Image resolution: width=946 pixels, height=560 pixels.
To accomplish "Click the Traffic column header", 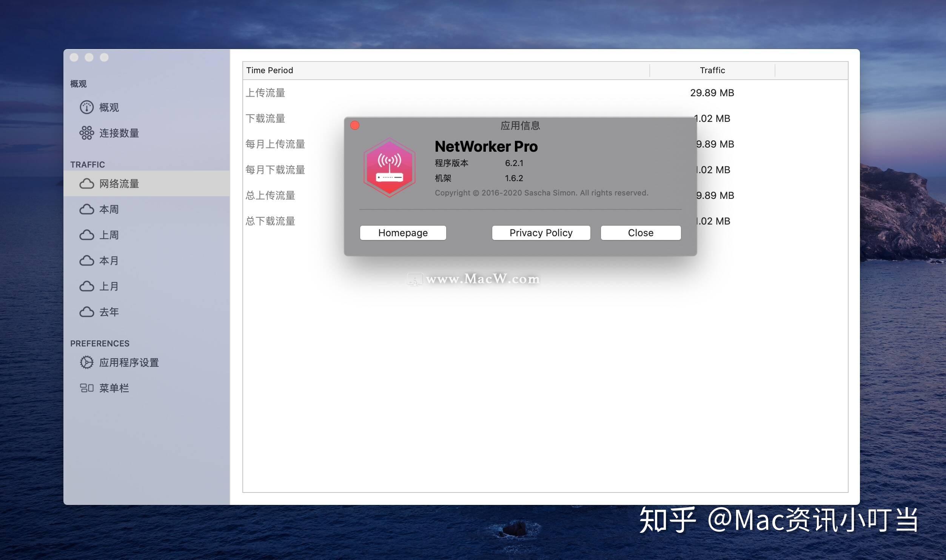I will pos(712,70).
